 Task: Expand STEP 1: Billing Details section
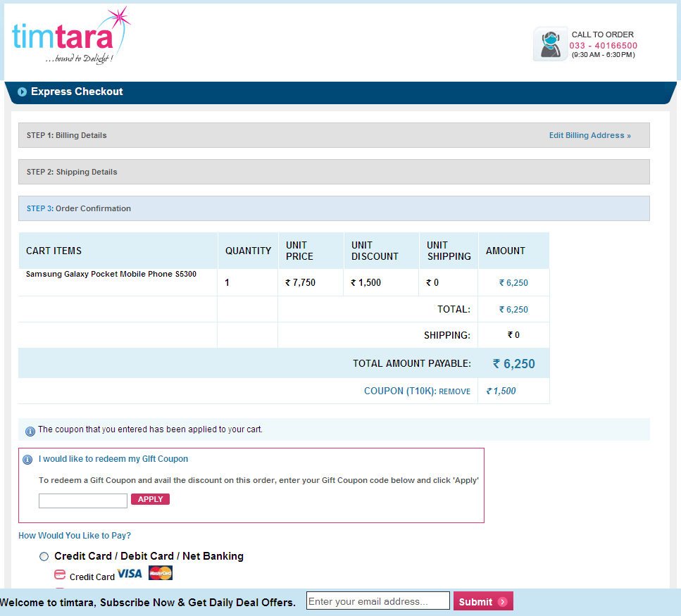click(x=334, y=135)
